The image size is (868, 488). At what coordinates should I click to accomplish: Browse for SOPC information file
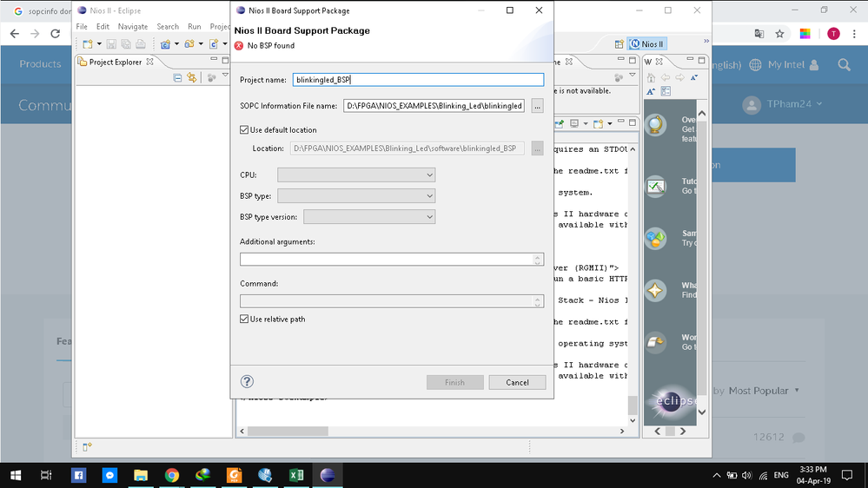[x=537, y=106]
